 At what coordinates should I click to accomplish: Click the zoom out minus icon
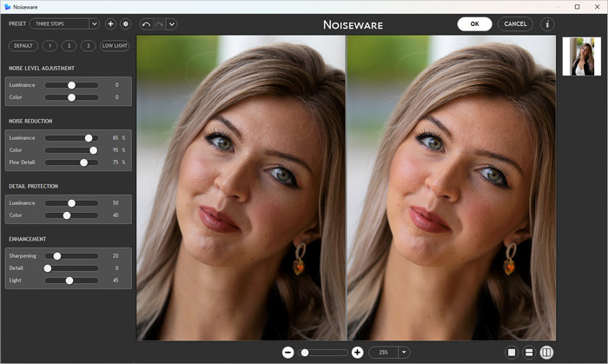[x=288, y=352]
